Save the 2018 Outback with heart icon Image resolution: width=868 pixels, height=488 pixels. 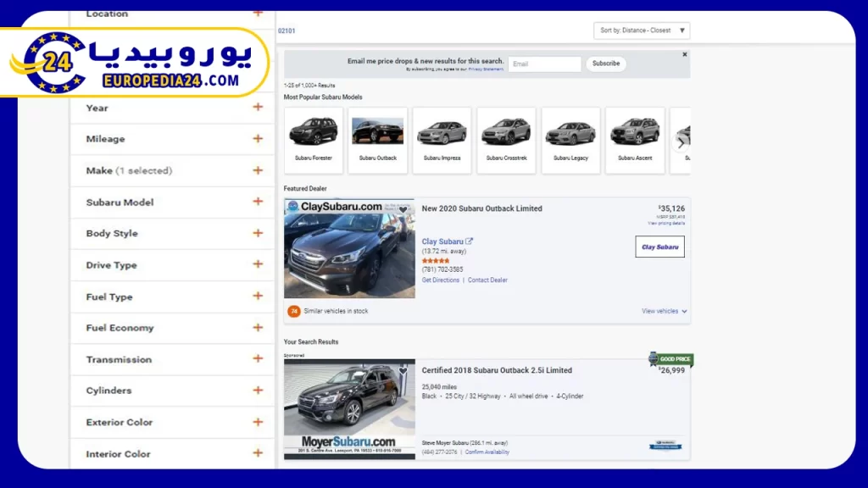coord(403,370)
